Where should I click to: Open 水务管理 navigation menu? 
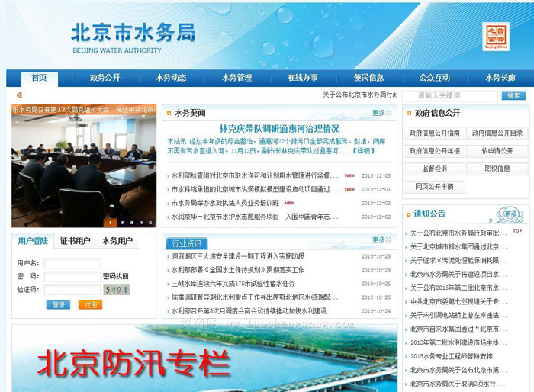pyautogui.click(x=236, y=78)
